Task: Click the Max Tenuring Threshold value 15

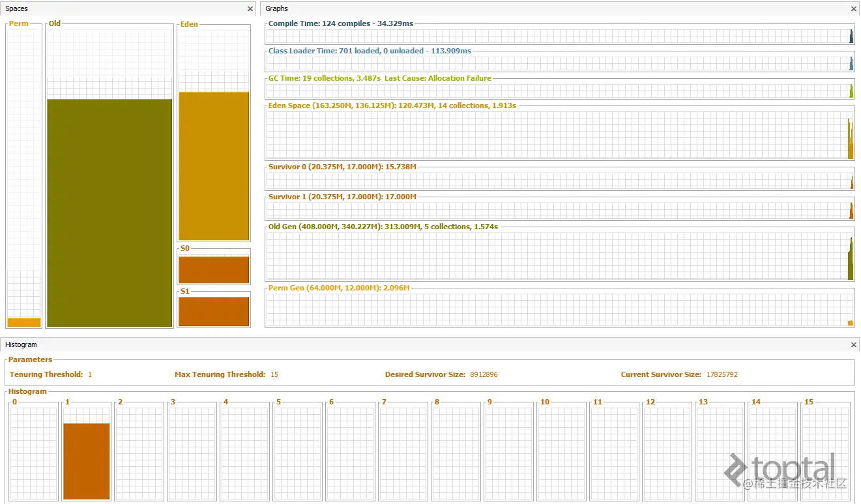Action: pyautogui.click(x=274, y=374)
